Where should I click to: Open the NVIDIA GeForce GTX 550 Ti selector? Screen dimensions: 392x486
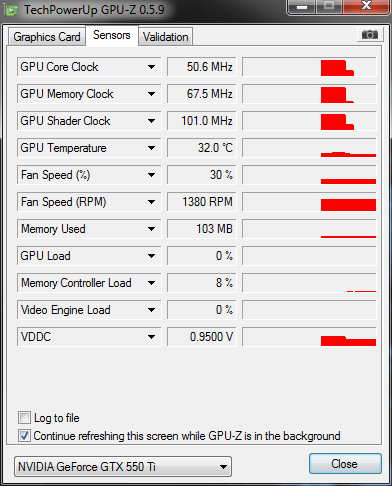click(x=123, y=467)
